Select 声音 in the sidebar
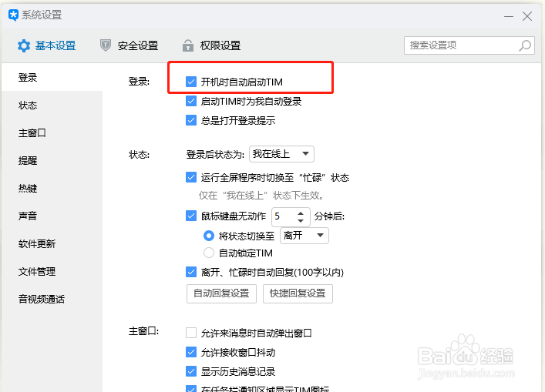The height and width of the screenshot is (392, 545). (52, 216)
